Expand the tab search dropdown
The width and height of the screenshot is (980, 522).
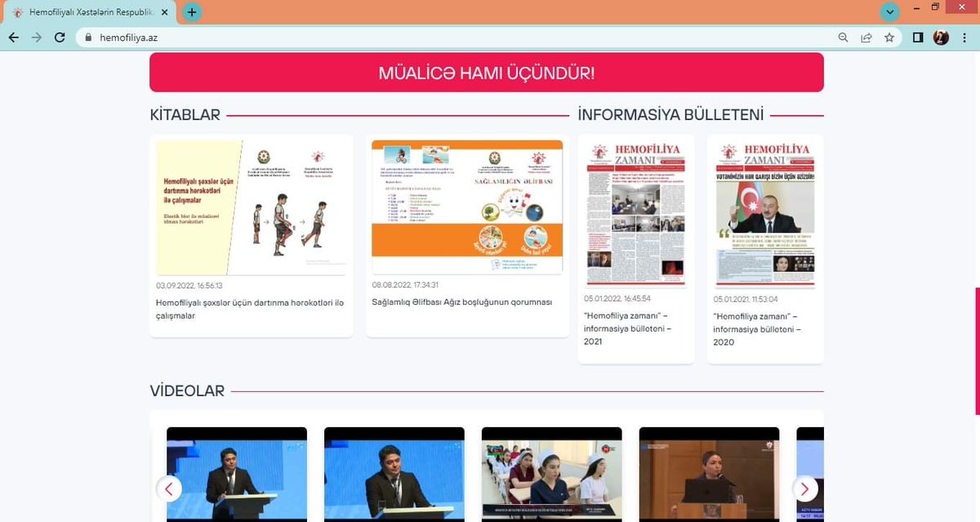[889, 11]
